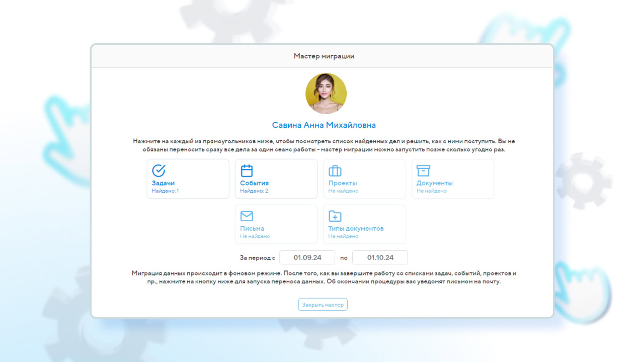
Task: Select the Проекты tile label
Action: coord(343,183)
